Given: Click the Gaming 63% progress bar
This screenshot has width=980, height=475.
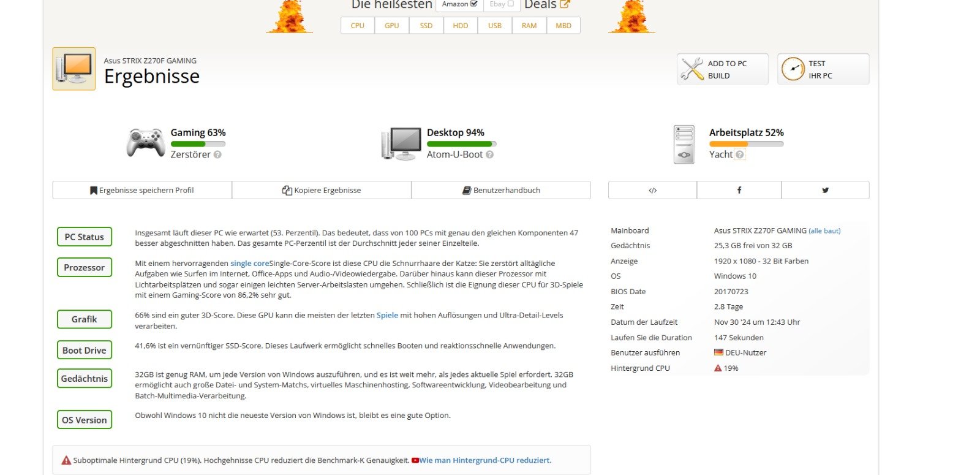Looking at the screenshot, I should (x=198, y=144).
